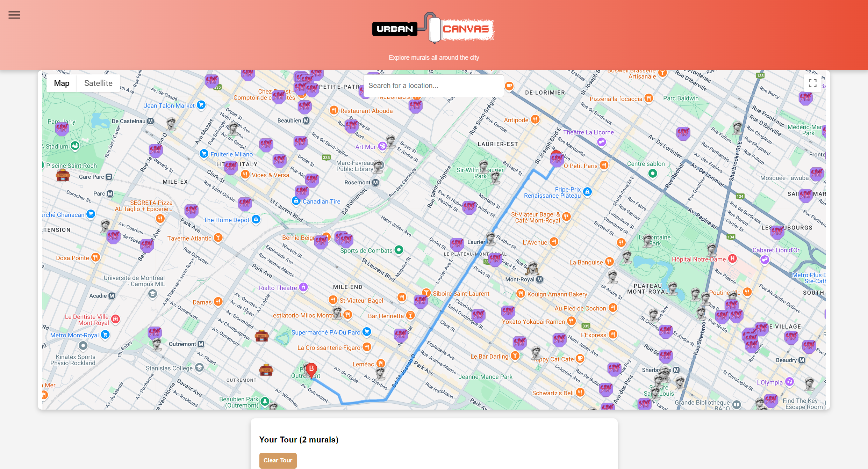Click the Rialto Theatre pin
This screenshot has height=469, width=868.
click(x=303, y=287)
